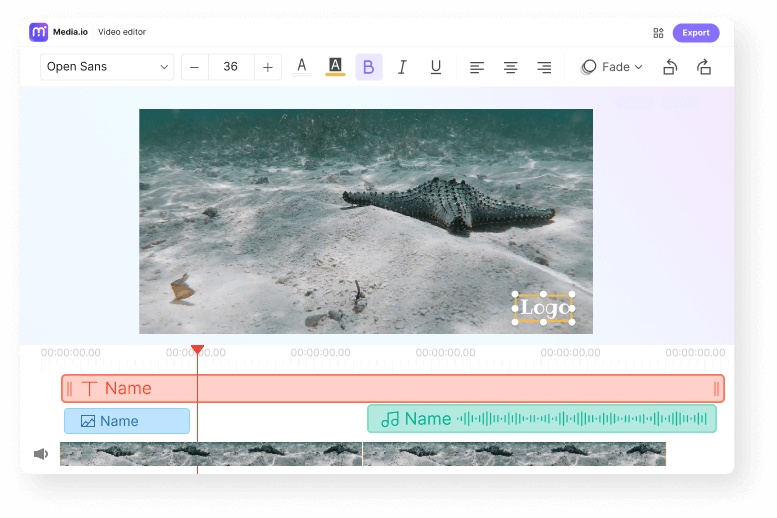Expand the Fade animation dropdown
The image size is (777, 518).
(612, 67)
